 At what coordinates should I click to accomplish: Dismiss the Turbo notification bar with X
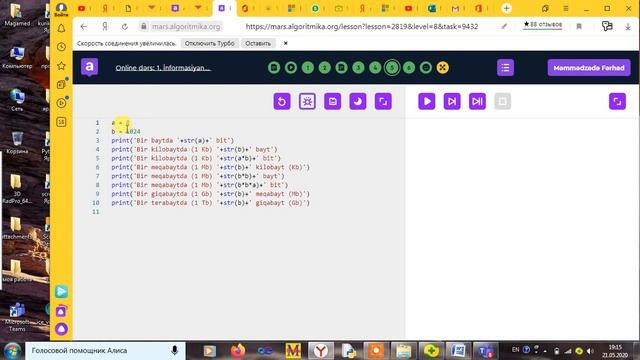tap(286, 43)
